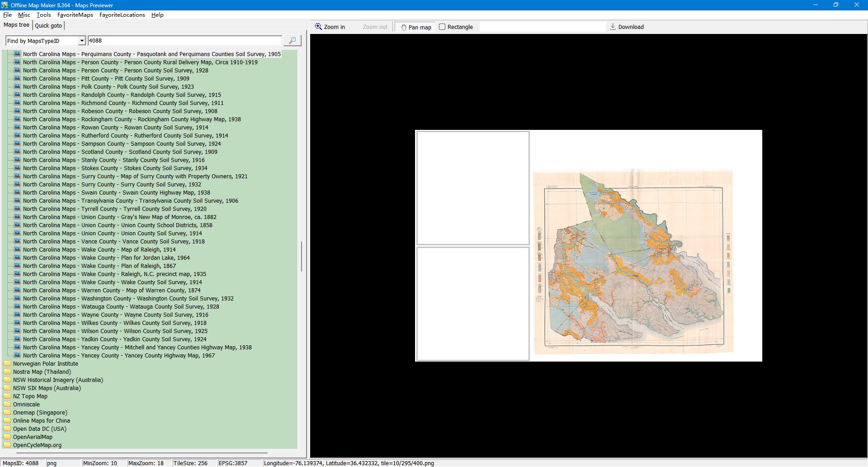Select the Rectangle selection tool
Viewport: 868px width, 467px height.
coord(456,27)
